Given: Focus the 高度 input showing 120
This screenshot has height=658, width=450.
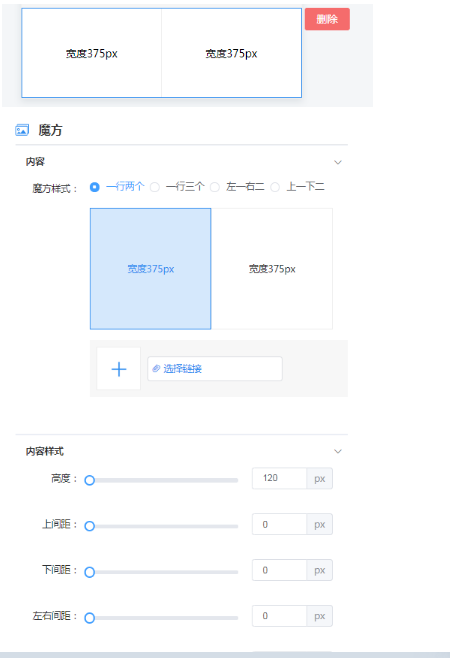Looking at the screenshot, I should [x=279, y=478].
